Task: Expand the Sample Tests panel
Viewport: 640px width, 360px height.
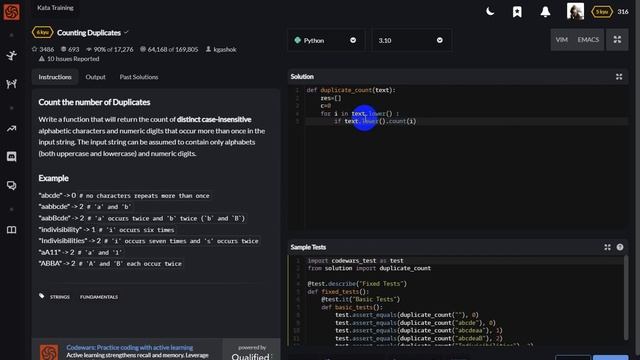Action: click(x=607, y=247)
